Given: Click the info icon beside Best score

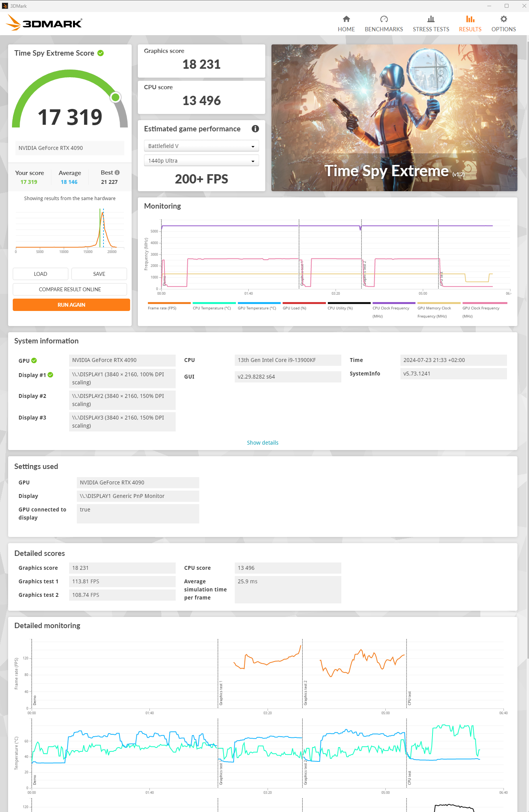Looking at the screenshot, I should coord(117,173).
